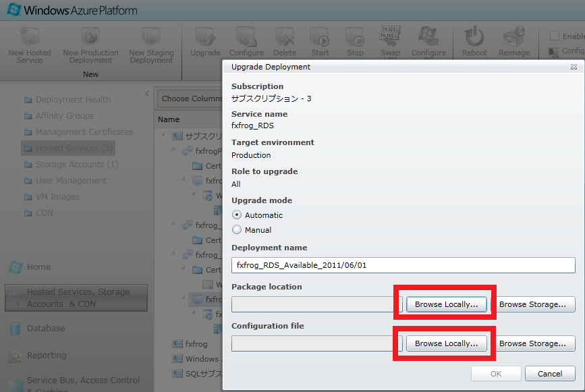Collapse the left navigation pane arrow

pyautogui.click(x=147, y=94)
